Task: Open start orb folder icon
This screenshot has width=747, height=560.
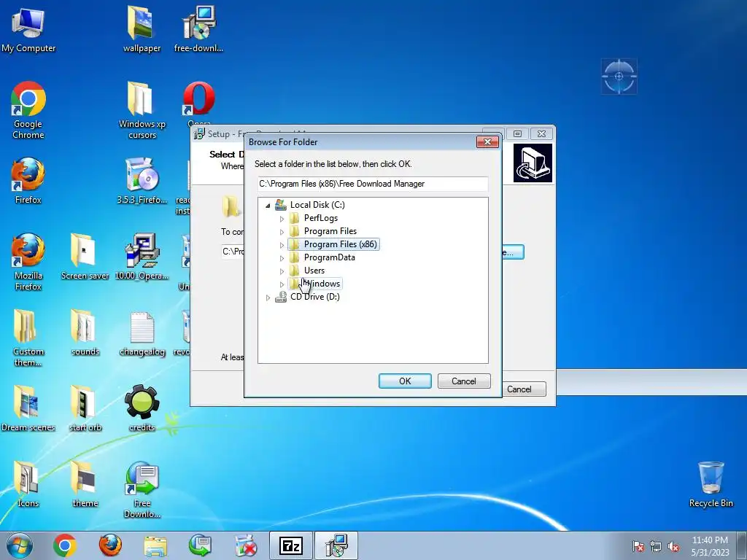Action: pos(85,408)
